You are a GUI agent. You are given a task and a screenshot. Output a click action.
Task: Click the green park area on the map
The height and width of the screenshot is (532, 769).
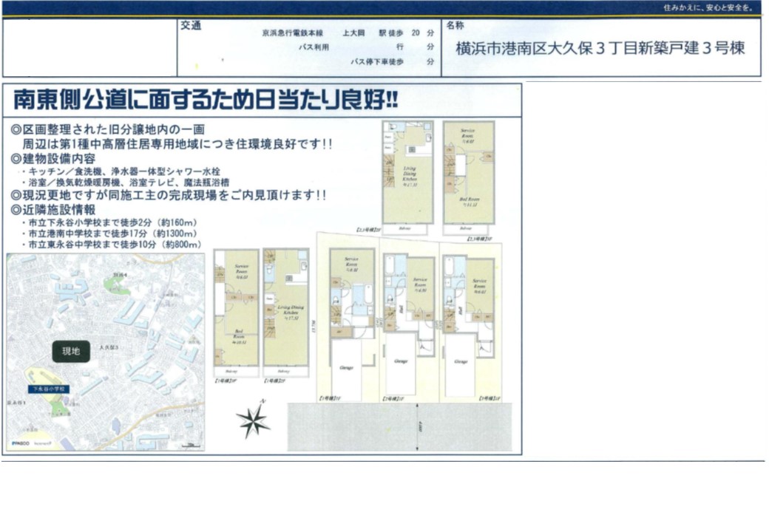(114, 286)
